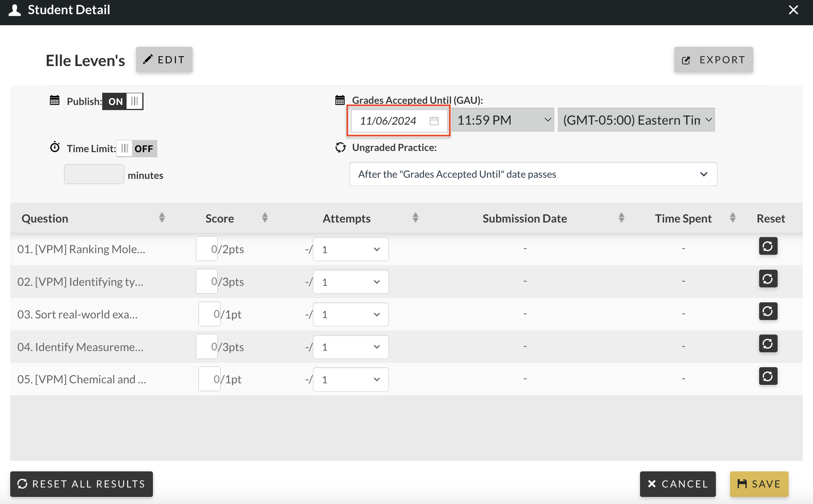Open attempts dropdown for question 05
813x504 pixels.
click(351, 379)
